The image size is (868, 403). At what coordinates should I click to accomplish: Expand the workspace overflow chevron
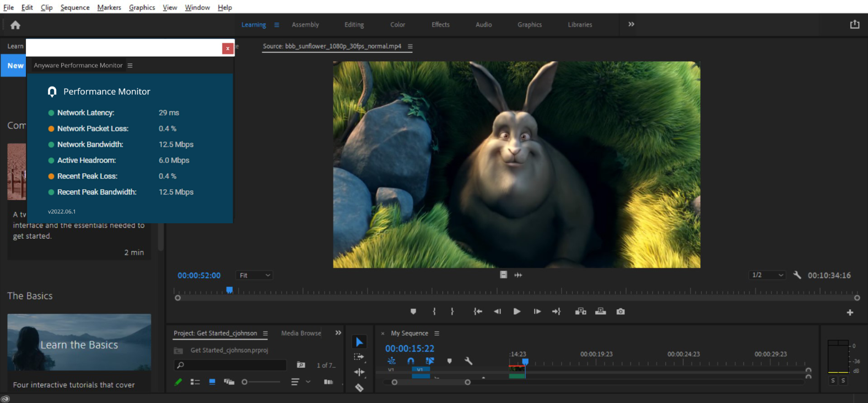point(631,24)
